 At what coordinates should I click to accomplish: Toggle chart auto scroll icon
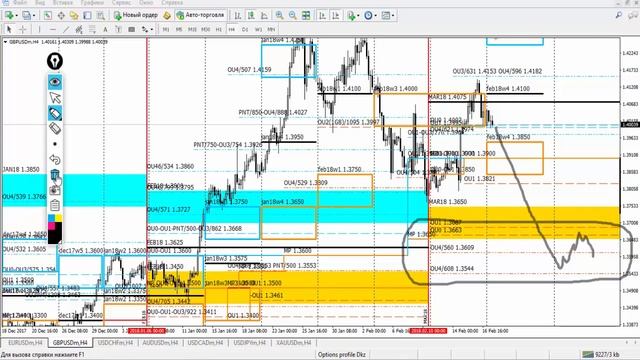click(x=322, y=16)
